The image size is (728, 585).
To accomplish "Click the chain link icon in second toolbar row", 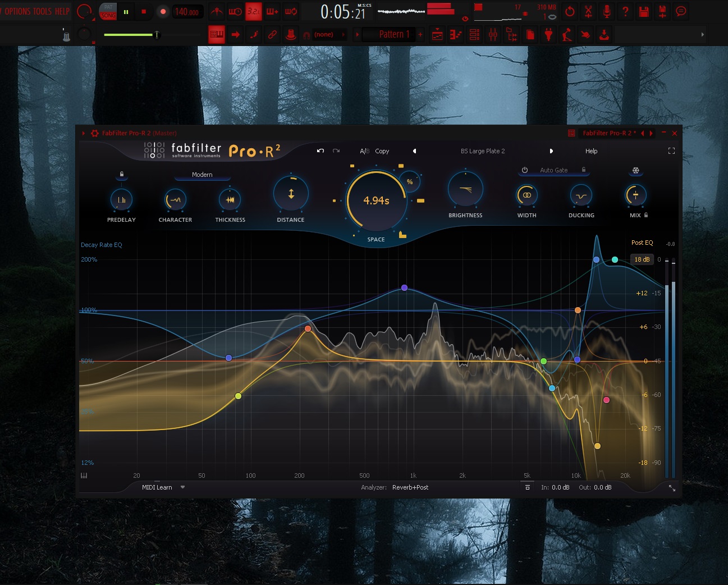I will pyautogui.click(x=272, y=35).
